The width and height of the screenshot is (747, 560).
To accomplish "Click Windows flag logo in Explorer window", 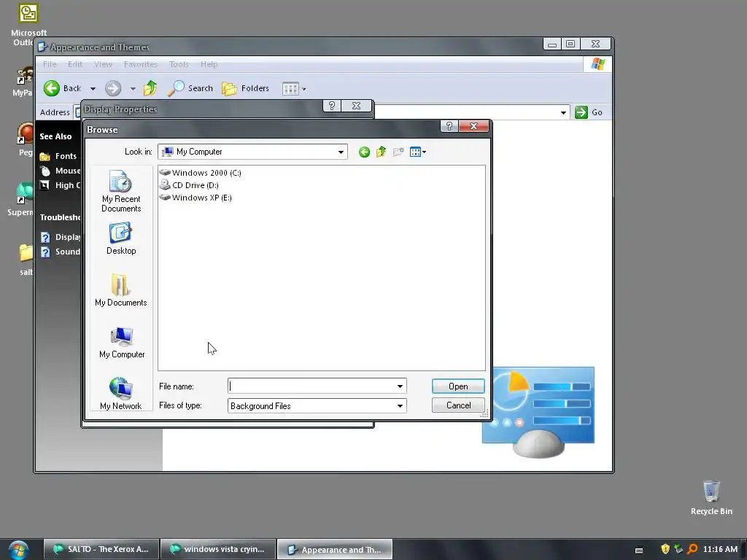I will point(598,64).
